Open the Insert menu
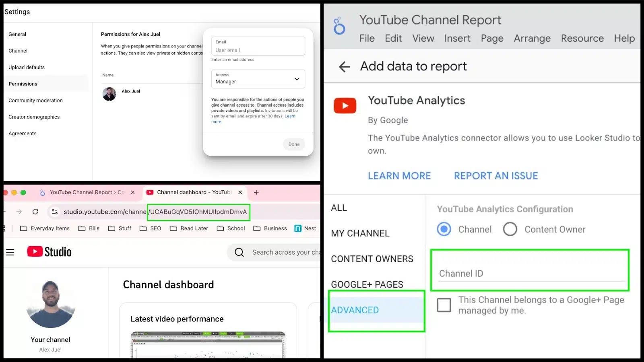 pyautogui.click(x=457, y=38)
